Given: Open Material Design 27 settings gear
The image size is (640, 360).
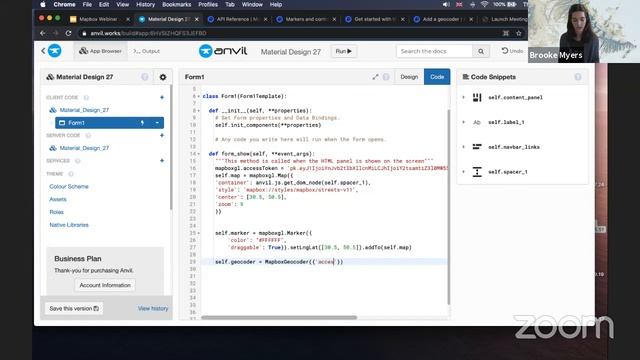Looking at the screenshot, I should pyautogui.click(x=163, y=77).
